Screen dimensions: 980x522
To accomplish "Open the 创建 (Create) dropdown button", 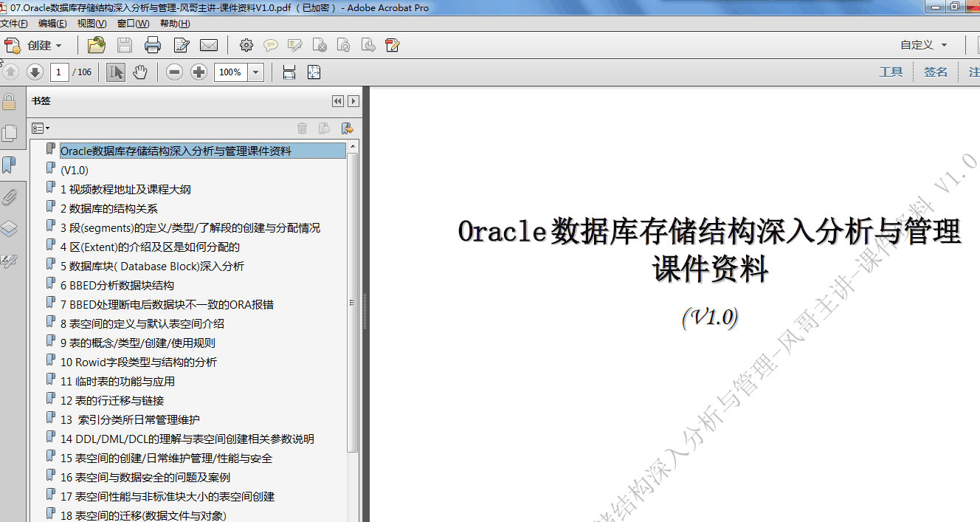I will point(33,45).
